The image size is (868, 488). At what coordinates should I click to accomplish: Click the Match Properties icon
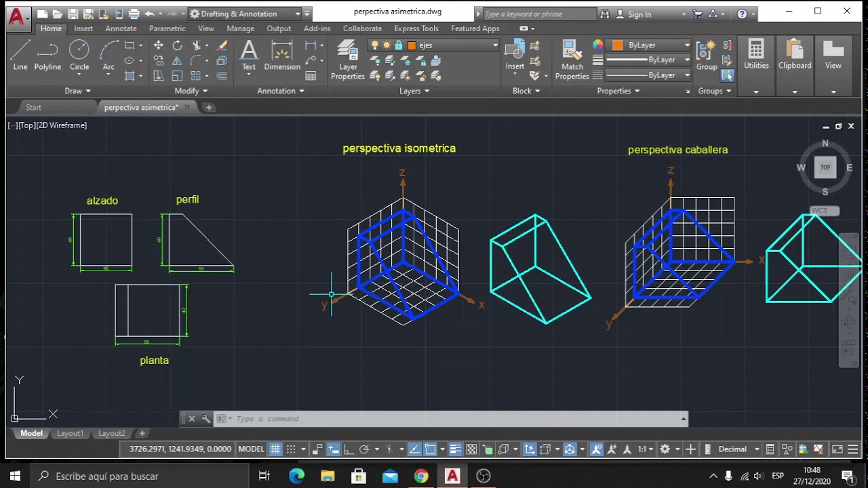click(572, 60)
